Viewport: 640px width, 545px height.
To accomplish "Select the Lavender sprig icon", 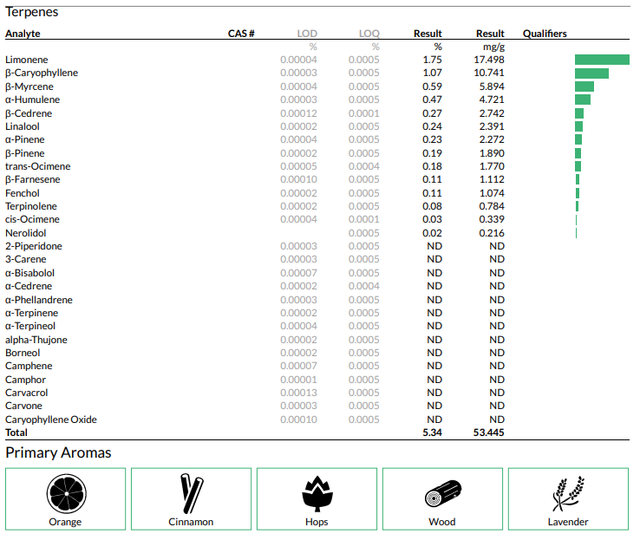I will pos(568,493).
